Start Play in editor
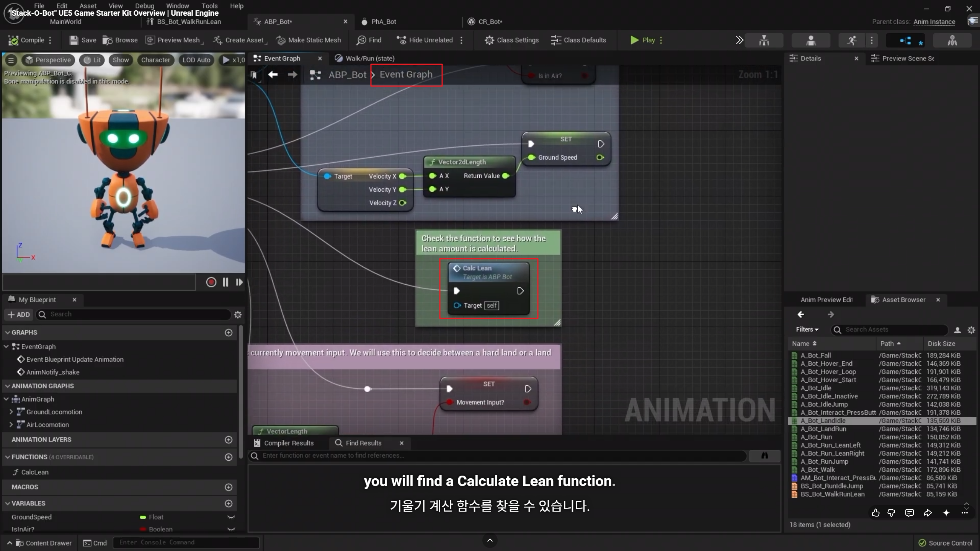 tap(643, 40)
